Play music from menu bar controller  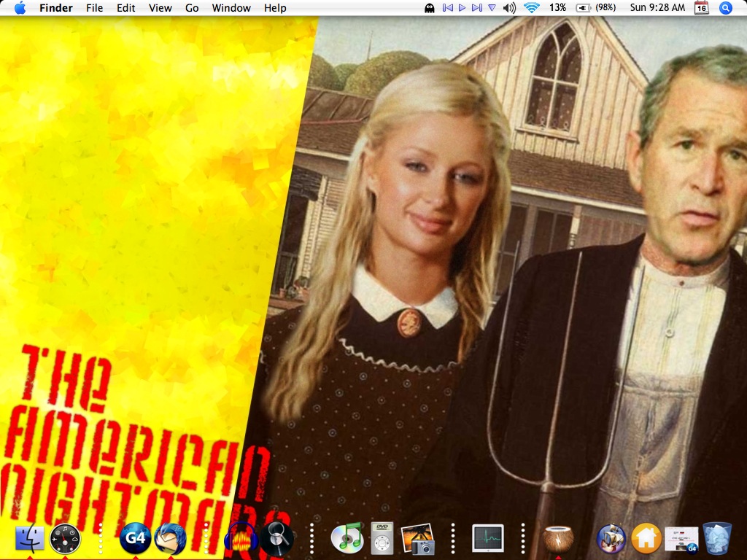(x=462, y=7)
